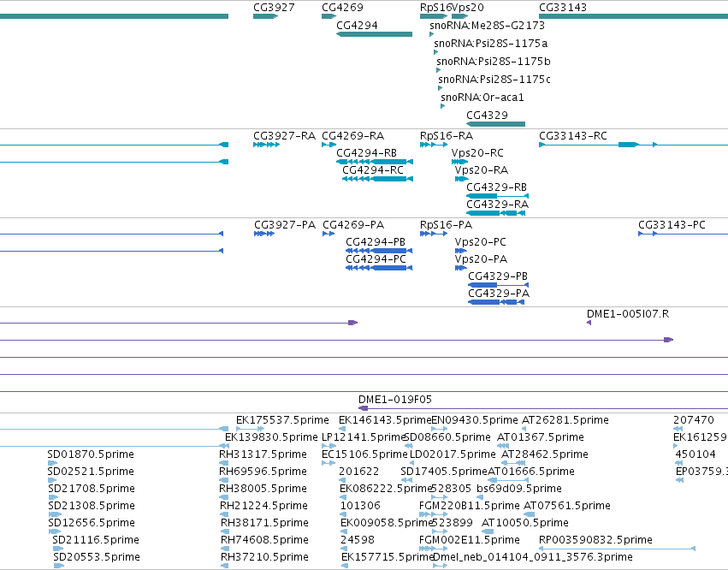Screen dimensions: 728x570
Task: Select feature 201622 label
Action: 359,472
